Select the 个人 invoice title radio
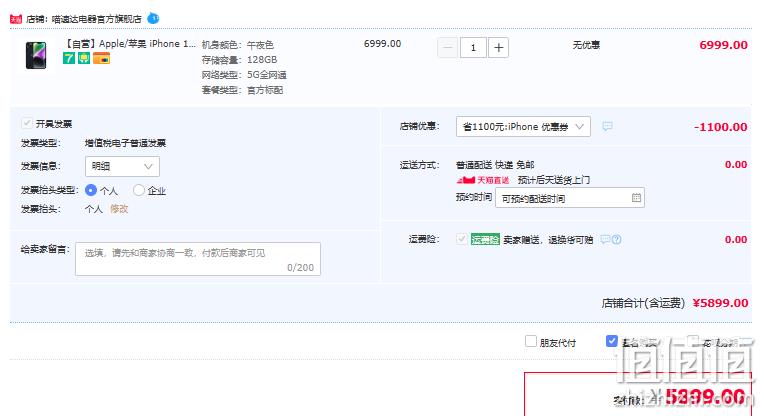764x416 pixels. (91, 190)
